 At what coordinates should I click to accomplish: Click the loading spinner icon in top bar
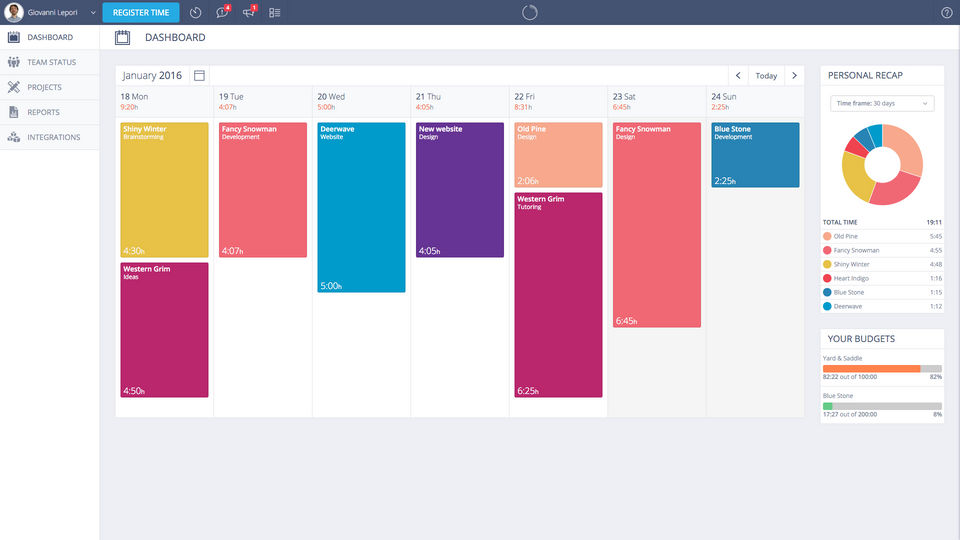pyautogui.click(x=530, y=12)
